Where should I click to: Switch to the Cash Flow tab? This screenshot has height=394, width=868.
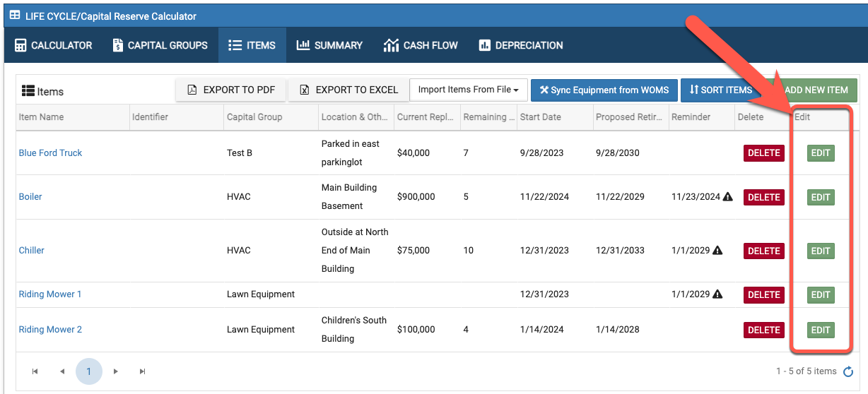(421, 45)
